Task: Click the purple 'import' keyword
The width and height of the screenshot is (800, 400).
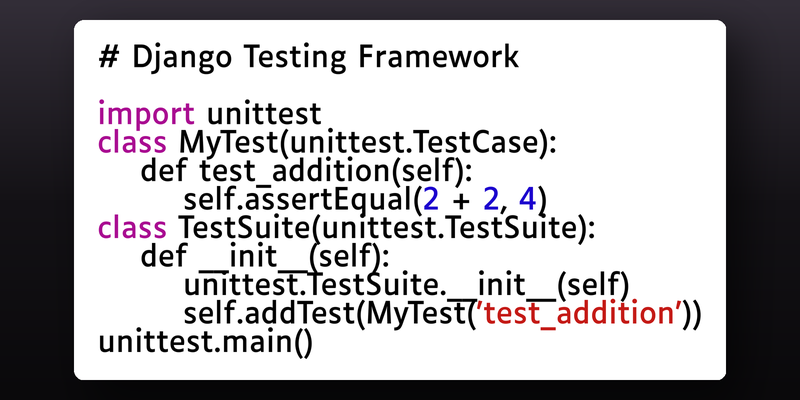Action: pos(146,114)
